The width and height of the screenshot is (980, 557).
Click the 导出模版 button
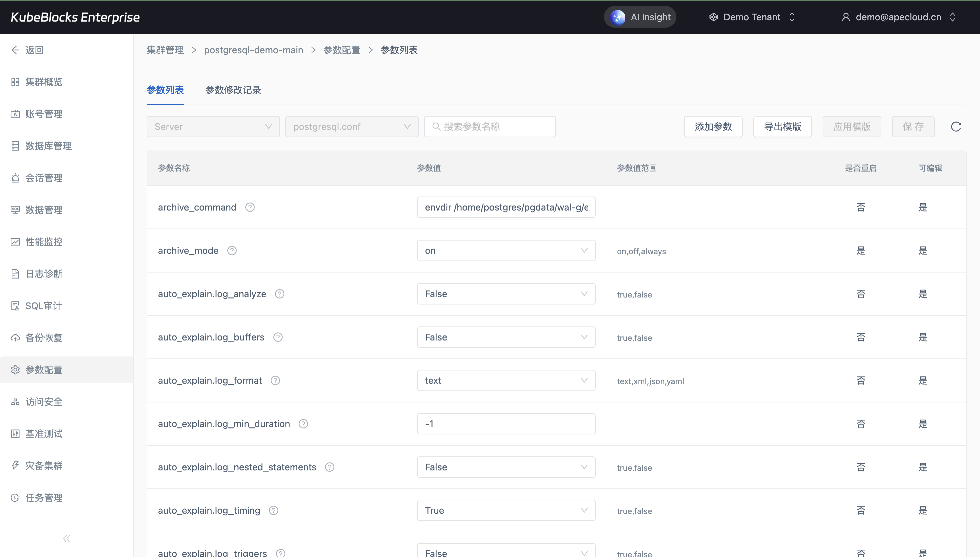click(782, 127)
